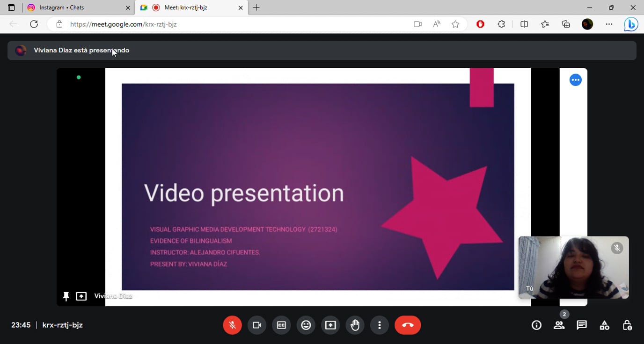Image resolution: width=644 pixels, height=344 pixels.
Task: Open the red Opera-style extension icon
Action: (480, 24)
